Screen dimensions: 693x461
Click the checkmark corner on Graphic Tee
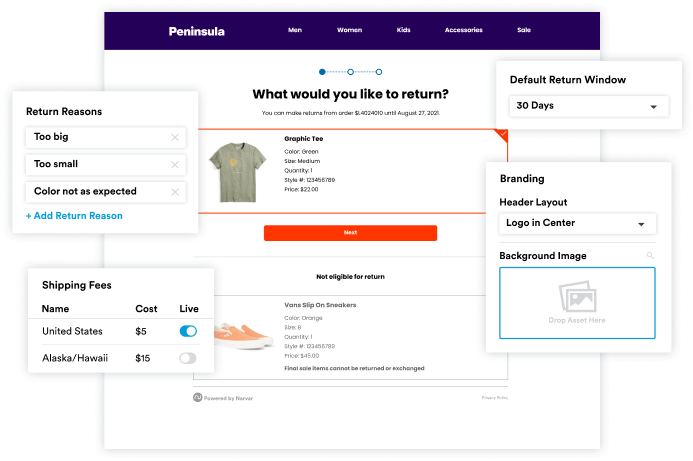[503, 133]
